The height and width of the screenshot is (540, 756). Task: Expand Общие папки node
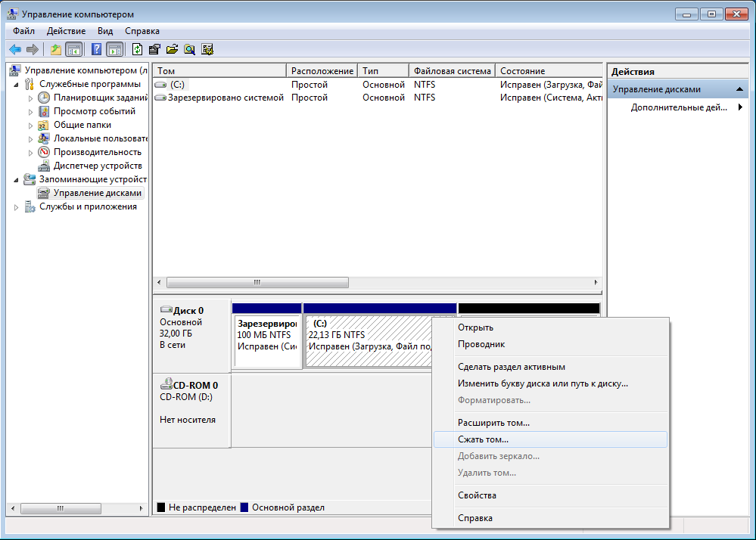point(30,126)
